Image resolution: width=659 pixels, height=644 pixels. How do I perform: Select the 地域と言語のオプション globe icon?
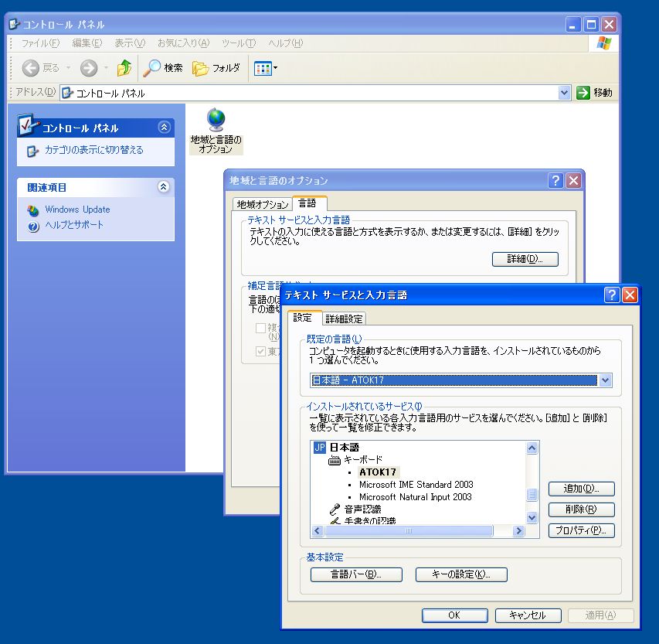point(216,119)
